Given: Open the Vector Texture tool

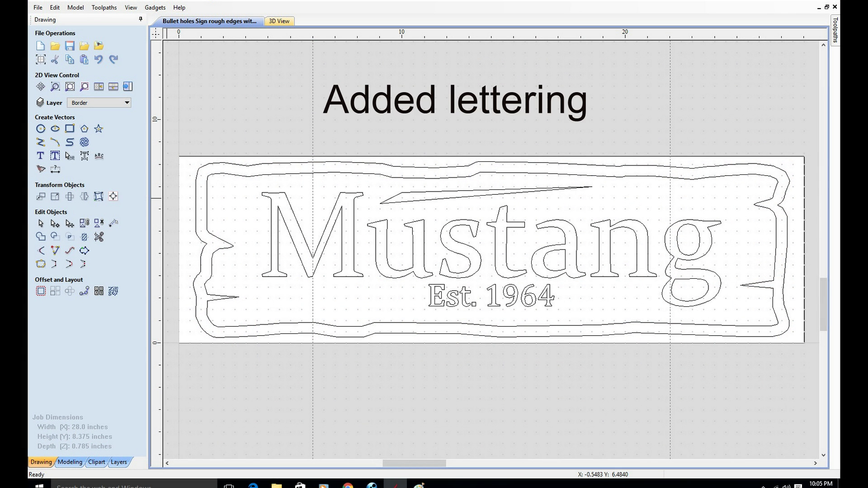Looking at the screenshot, I should click(84, 142).
